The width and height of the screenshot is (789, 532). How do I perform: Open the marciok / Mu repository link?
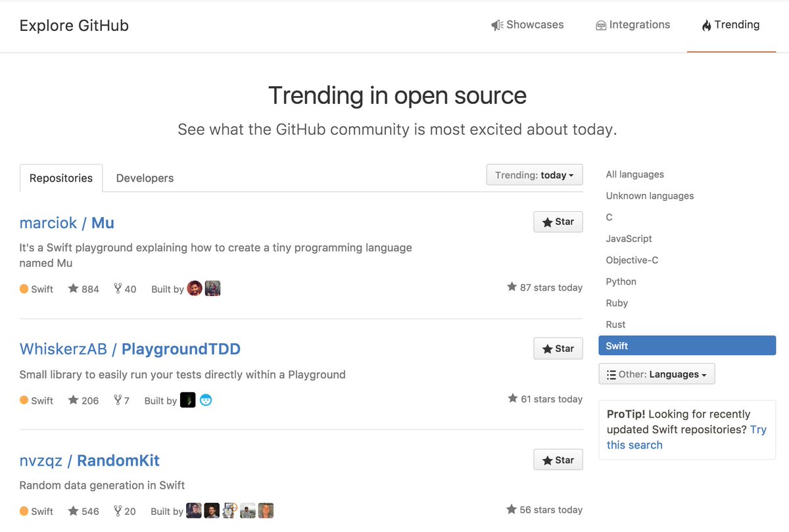pos(67,223)
